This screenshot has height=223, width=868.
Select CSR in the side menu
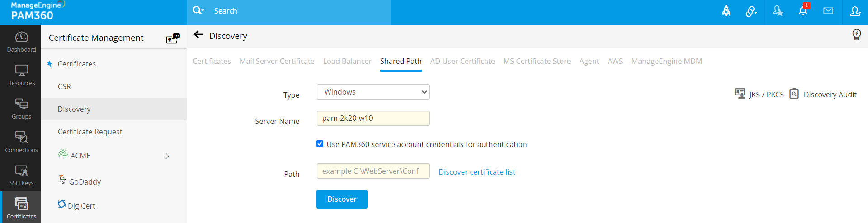(x=64, y=86)
